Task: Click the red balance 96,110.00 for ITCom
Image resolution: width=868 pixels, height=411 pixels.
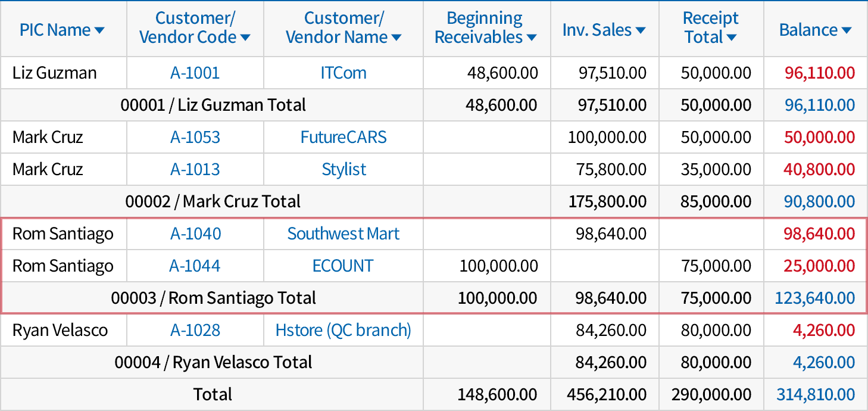Action: click(819, 73)
